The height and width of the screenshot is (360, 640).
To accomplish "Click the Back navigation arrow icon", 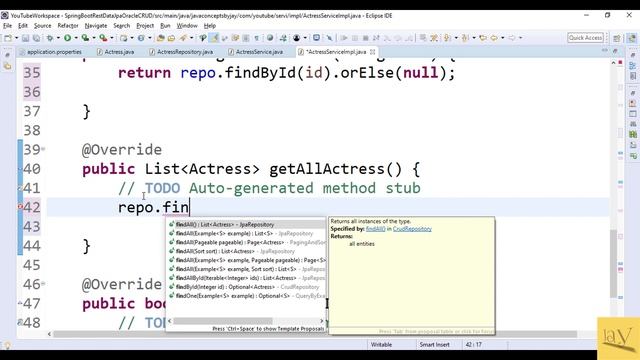I will (x=494, y=38).
